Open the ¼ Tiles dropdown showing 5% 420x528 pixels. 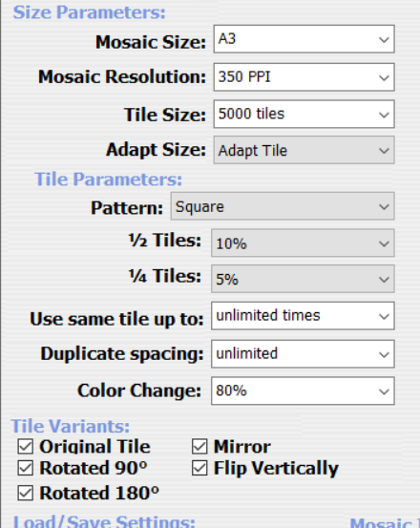coord(303,279)
